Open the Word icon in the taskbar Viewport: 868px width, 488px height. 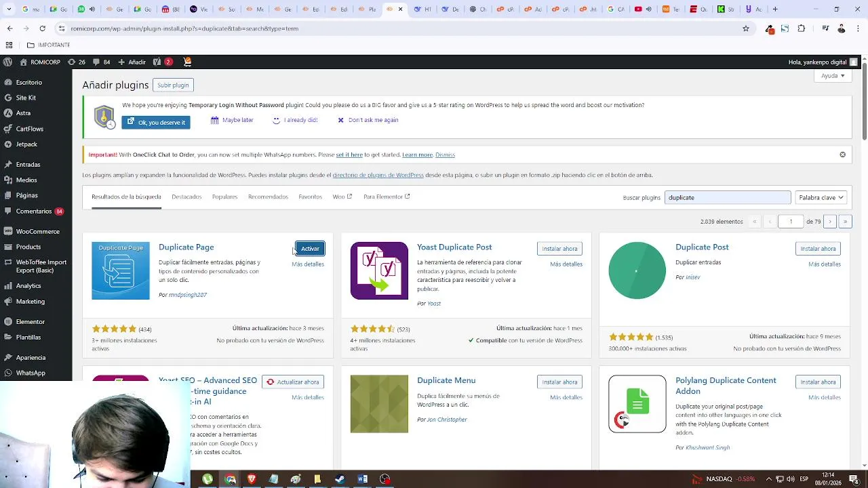click(x=363, y=479)
